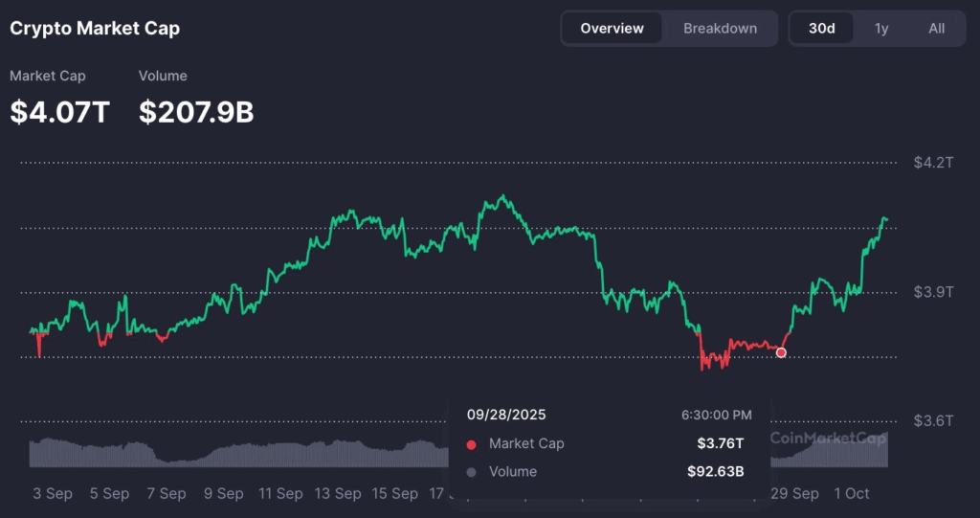Click the red Market Cap legend dot
The width and height of the screenshot is (980, 518).
471,444
